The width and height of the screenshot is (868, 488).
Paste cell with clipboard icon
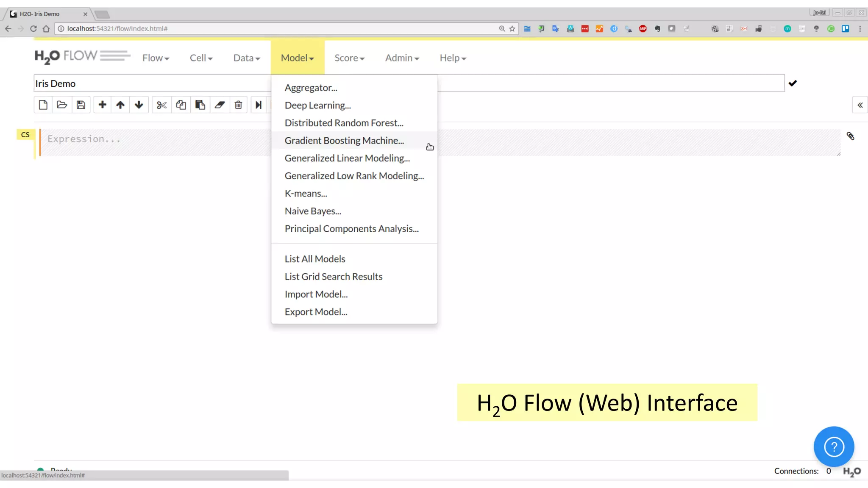pyautogui.click(x=200, y=105)
